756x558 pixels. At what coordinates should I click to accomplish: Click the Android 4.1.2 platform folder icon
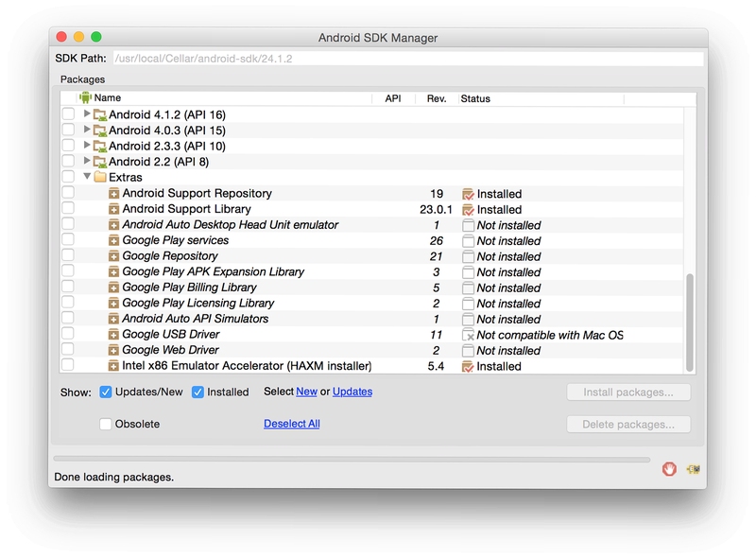click(100, 114)
